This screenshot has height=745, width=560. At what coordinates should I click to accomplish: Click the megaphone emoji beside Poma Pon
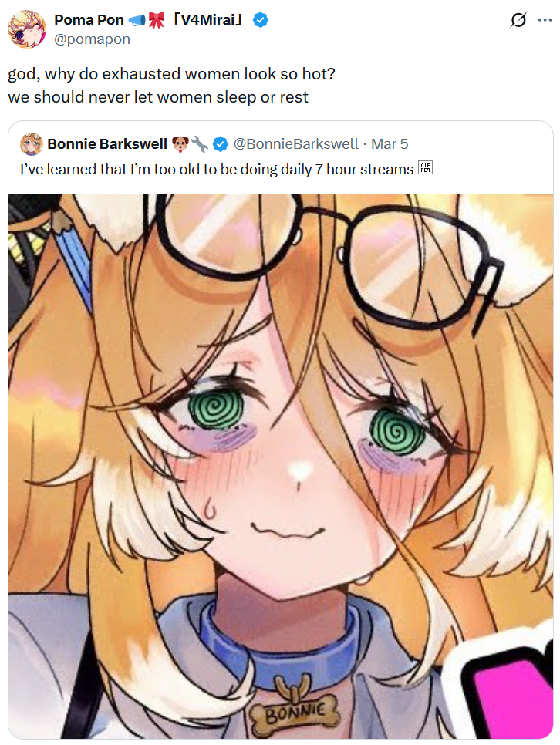[137, 20]
